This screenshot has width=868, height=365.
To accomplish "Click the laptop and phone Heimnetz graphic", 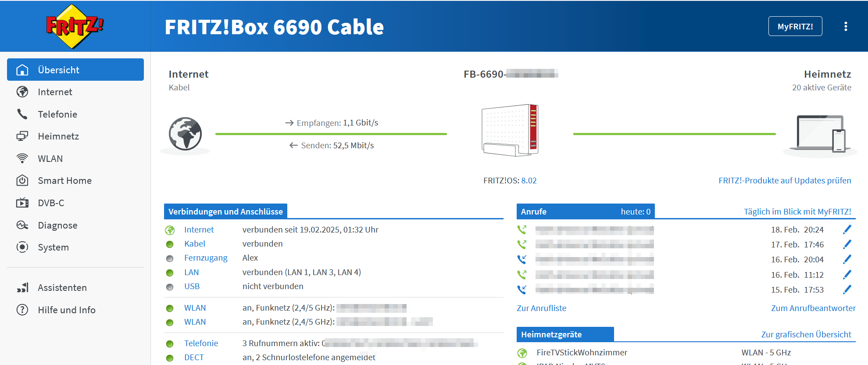I will [x=820, y=134].
